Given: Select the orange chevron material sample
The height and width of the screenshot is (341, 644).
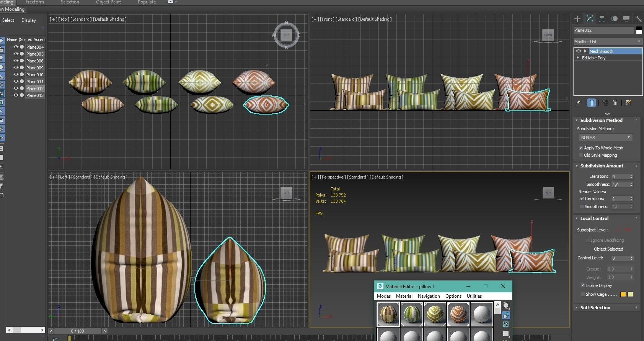Looking at the screenshot, I should 458,314.
